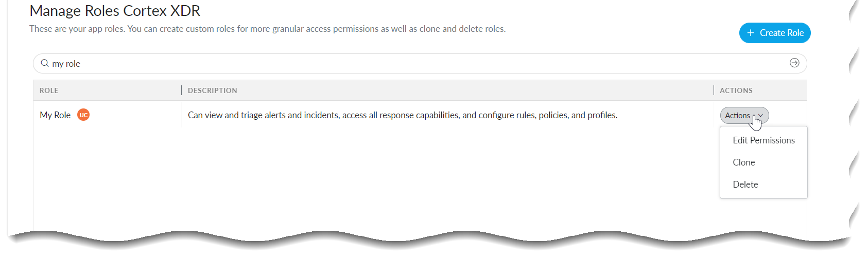
Task: Click the DESCRIPTION column header
Action: coord(213,90)
